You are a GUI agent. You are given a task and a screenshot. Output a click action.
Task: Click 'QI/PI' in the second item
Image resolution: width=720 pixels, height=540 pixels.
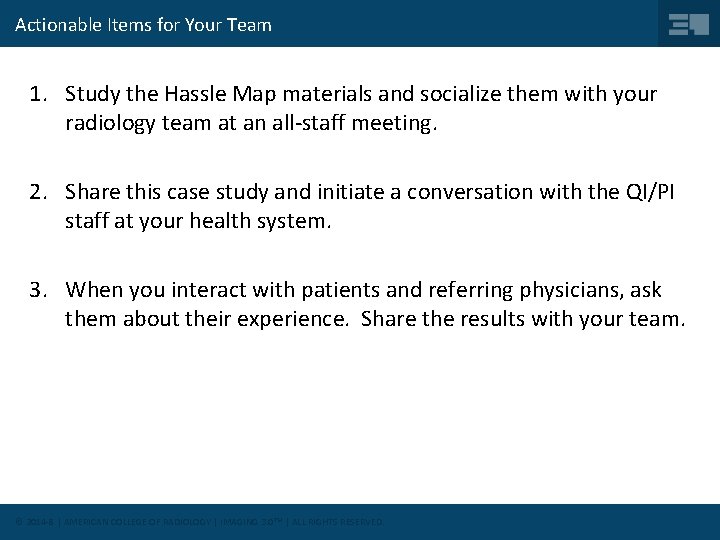(650, 192)
